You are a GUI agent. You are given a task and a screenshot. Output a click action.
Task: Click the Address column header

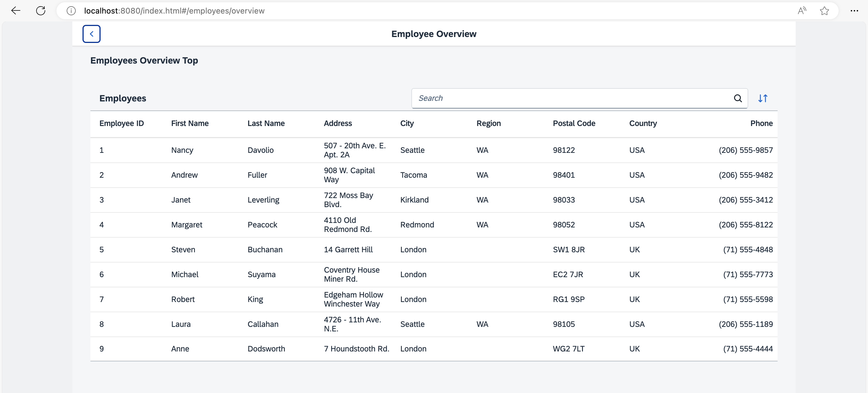pyautogui.click(x=338, y=123)
